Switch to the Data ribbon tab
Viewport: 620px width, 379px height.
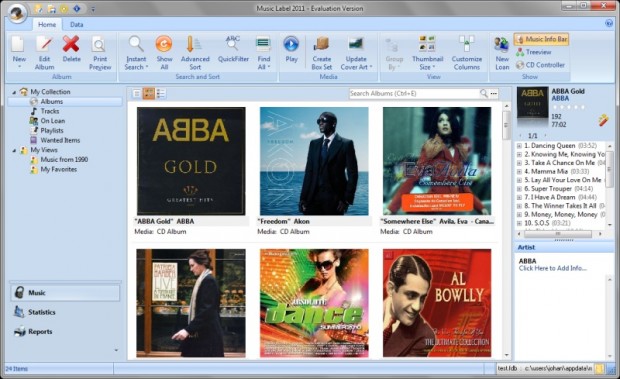76,25
